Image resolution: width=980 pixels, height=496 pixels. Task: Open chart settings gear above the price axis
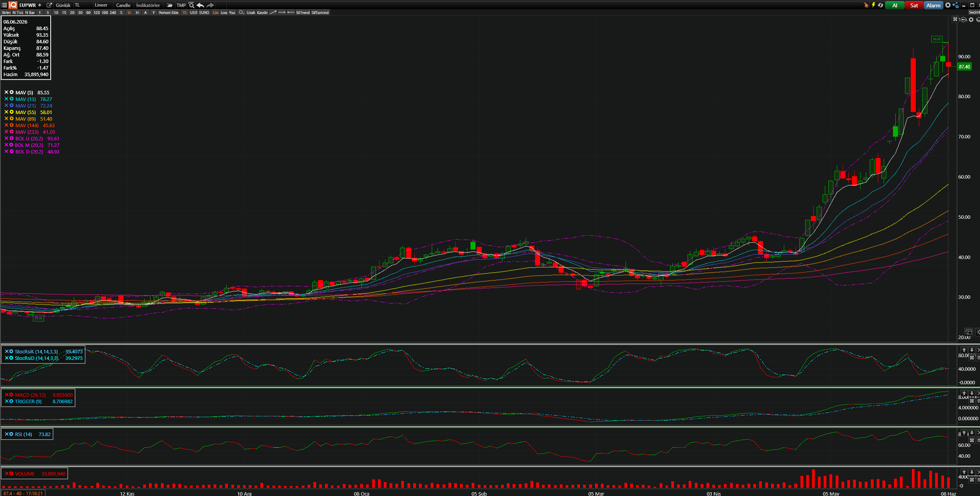coord(971,19)
